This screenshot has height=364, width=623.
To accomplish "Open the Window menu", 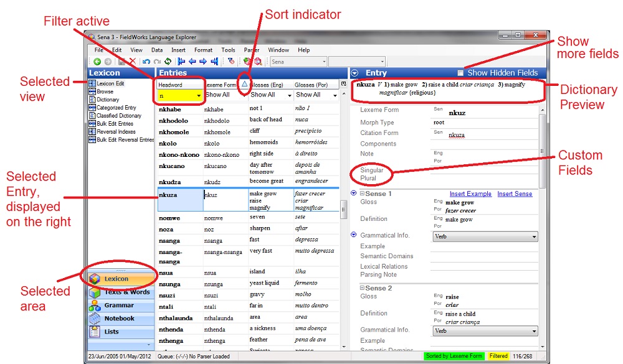I will [278, 50].
